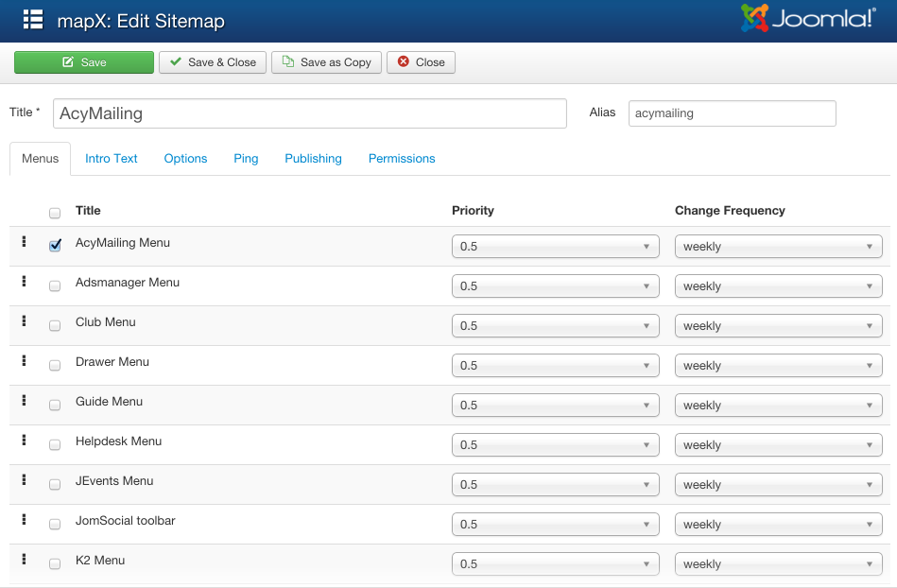
Task: Click the drag handle for K2 Menu
Action: point(24,559)
